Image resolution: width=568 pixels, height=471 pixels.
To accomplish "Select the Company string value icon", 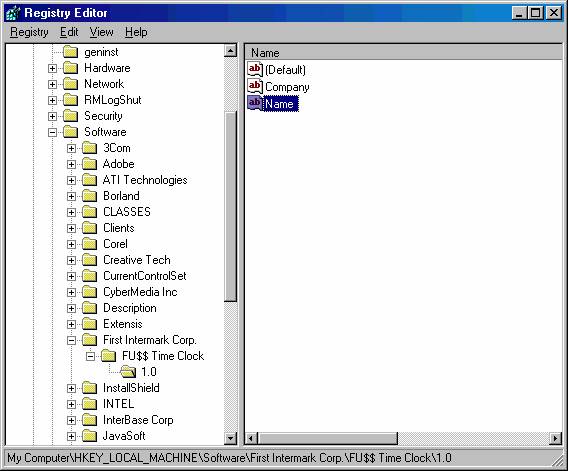I will tap(255, 86).
